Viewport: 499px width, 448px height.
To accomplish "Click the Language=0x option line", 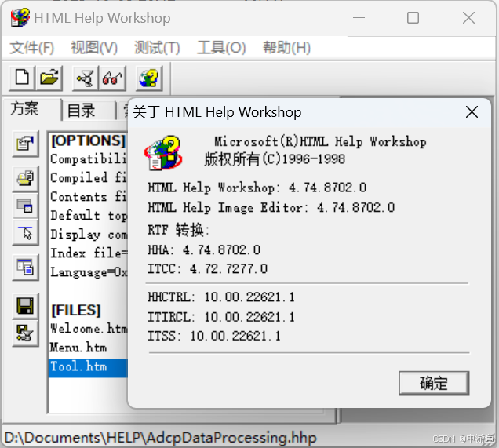I will point(89,272).
